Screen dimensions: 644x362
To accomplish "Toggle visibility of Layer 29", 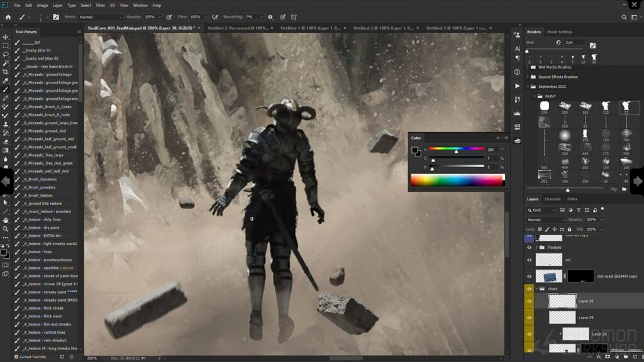I will click(x=529, y=317).
